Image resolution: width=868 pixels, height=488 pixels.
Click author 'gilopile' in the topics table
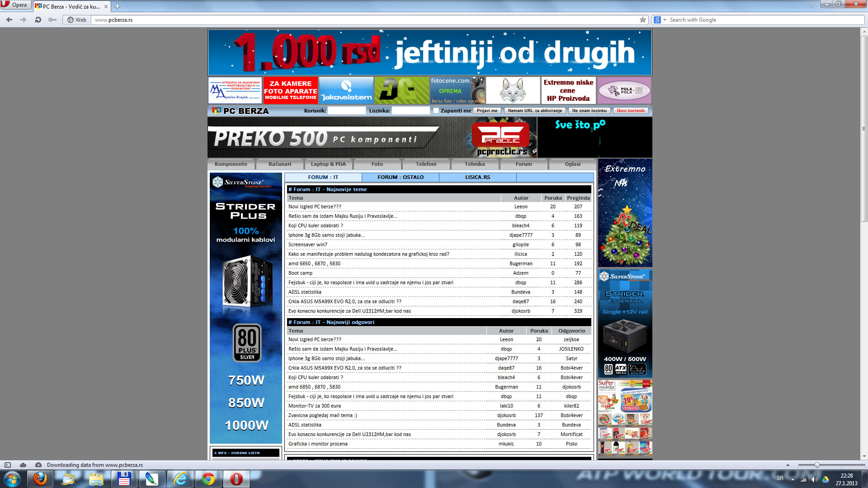[521, 244]
